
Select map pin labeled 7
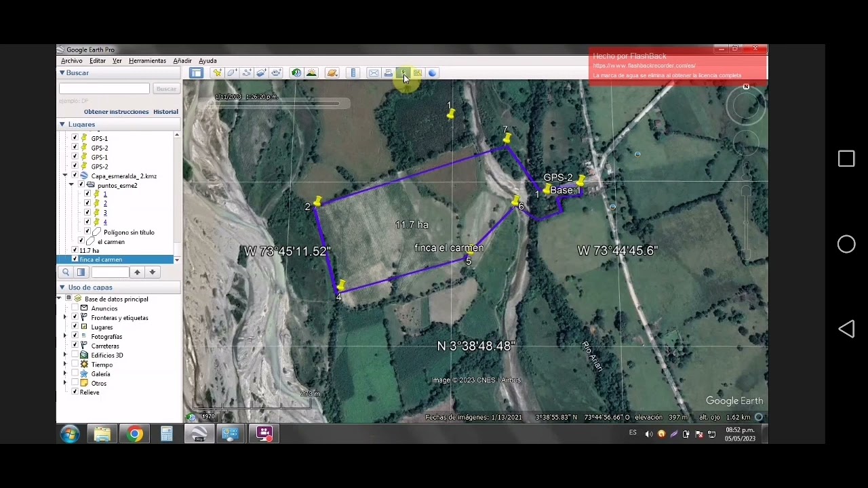coord(507,138)
